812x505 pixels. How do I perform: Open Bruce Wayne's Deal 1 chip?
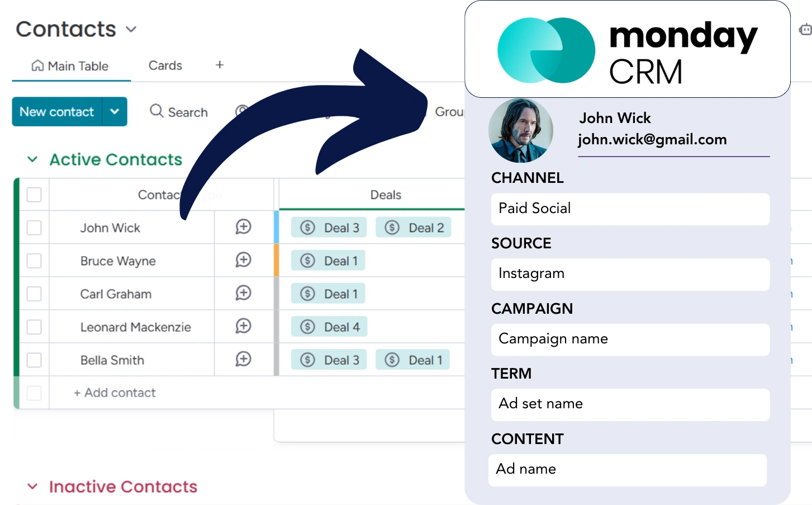tap(328, 260)
